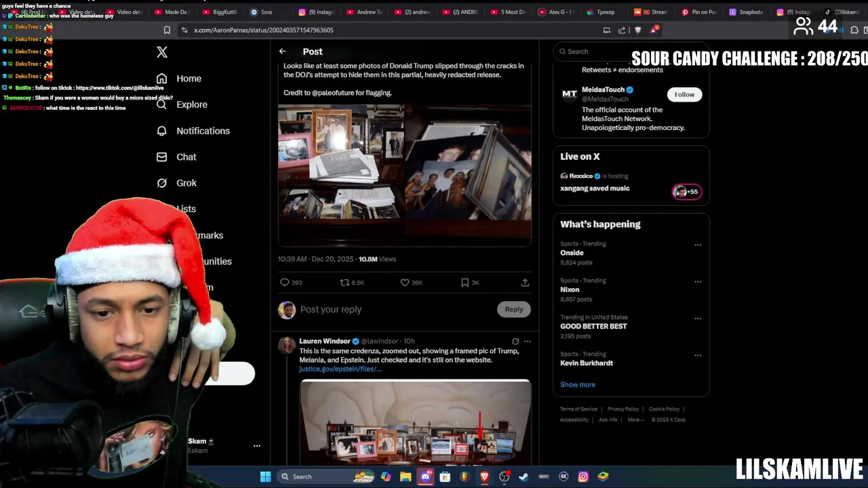Switch to the Pin on Pinterest browser tab
This screenshot has width=868, height=488.
[x=700, y=12]
